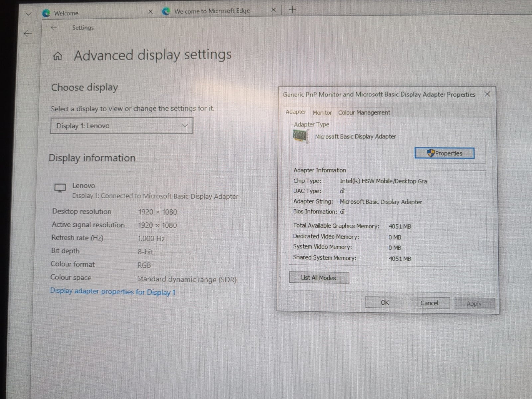Click the Choose display heading
Viewport: 532px width, 399px height.
click(84, 87)
